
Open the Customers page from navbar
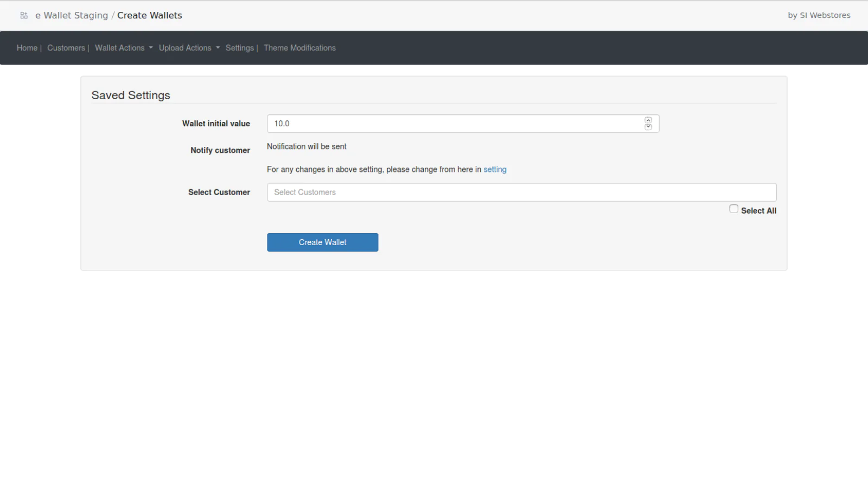click(66, 48)
